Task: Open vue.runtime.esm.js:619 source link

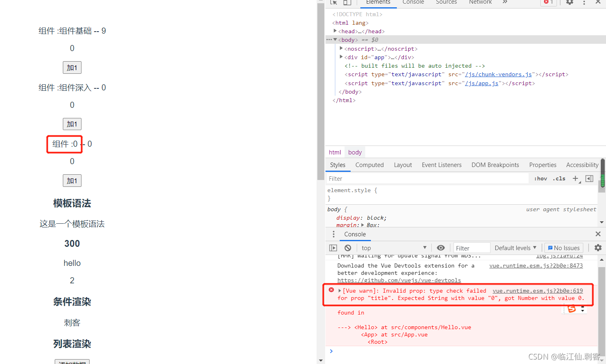Action: 537,291
